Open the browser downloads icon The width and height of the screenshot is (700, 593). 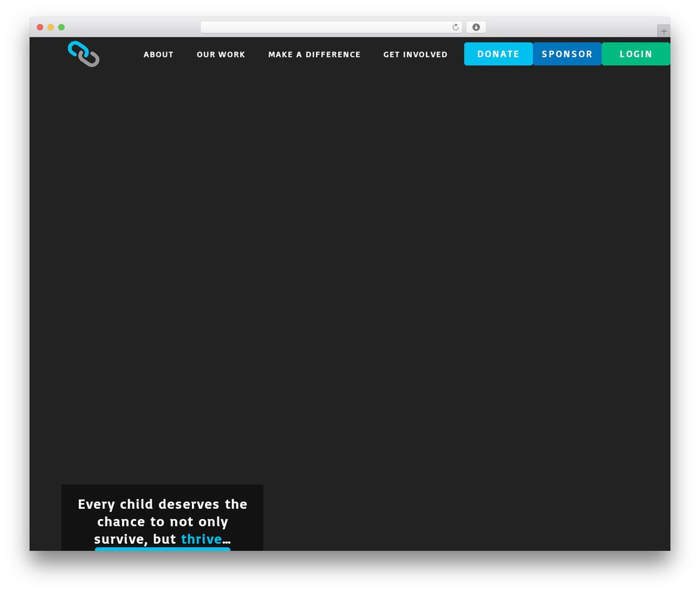(476, 27)
